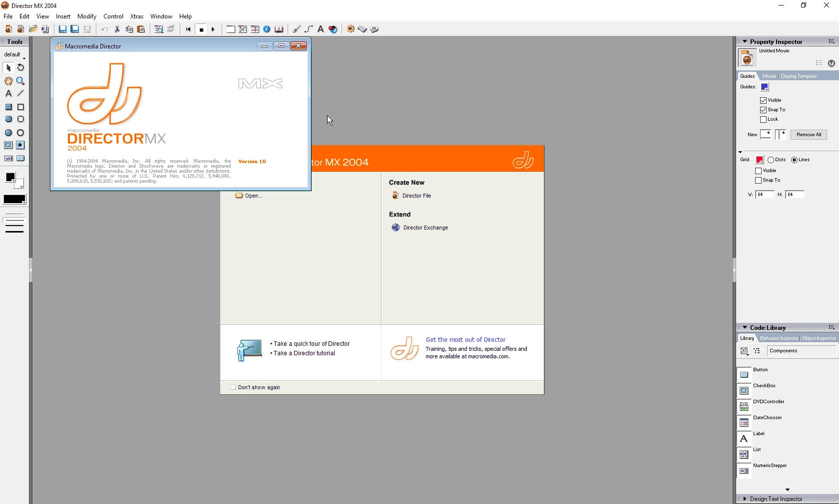Select the Line tool
The height and width of the screenshot is (504, 839).
(20, 93)
